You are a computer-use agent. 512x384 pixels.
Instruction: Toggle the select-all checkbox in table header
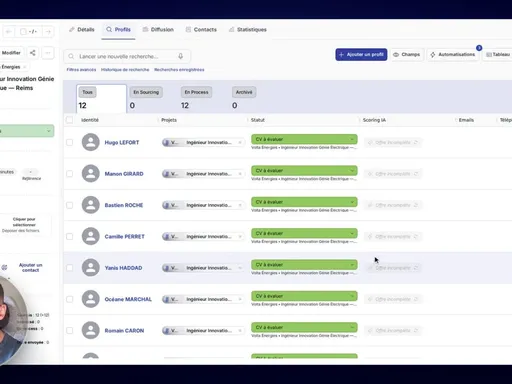[69, 120]
